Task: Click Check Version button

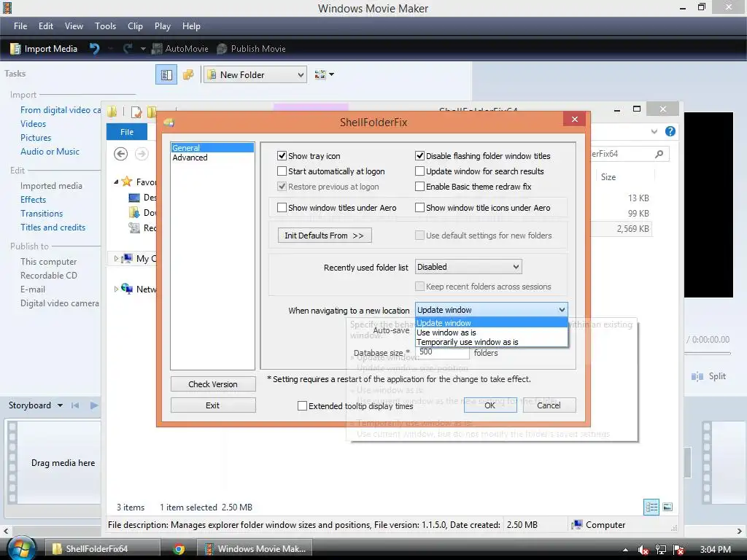Action: pyautogui.click(x=213, y=384)
